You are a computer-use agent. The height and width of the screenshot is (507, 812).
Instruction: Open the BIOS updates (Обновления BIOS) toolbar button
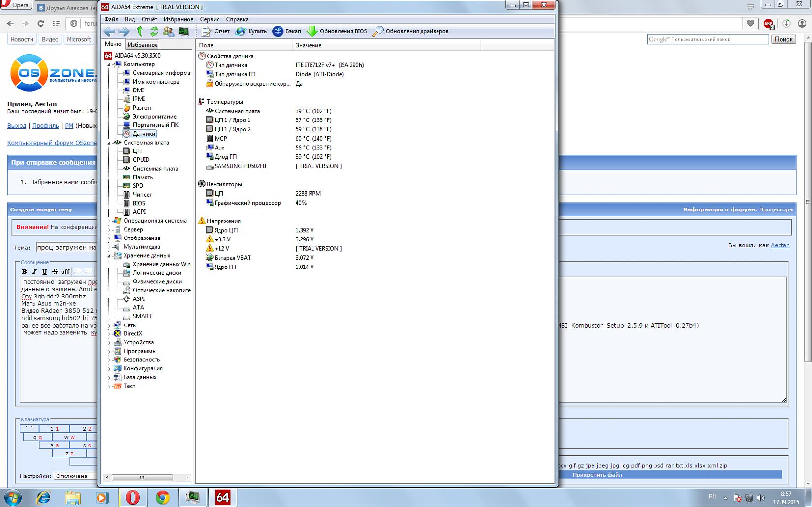pos(337,31)
